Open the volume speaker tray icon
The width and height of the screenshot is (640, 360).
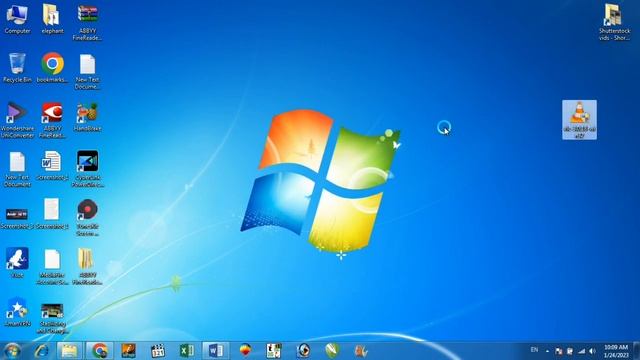593,351
